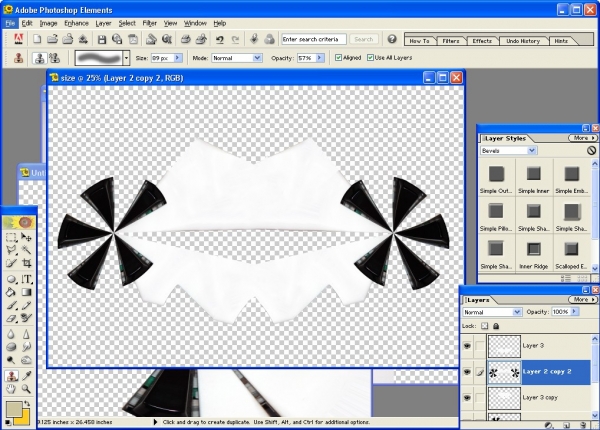Open the Enhance menu
Screen dimensions: 600x430
coord(76,23)
